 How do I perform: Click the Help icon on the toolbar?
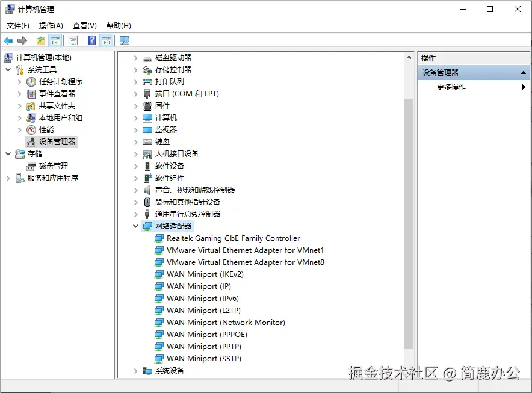90,40
